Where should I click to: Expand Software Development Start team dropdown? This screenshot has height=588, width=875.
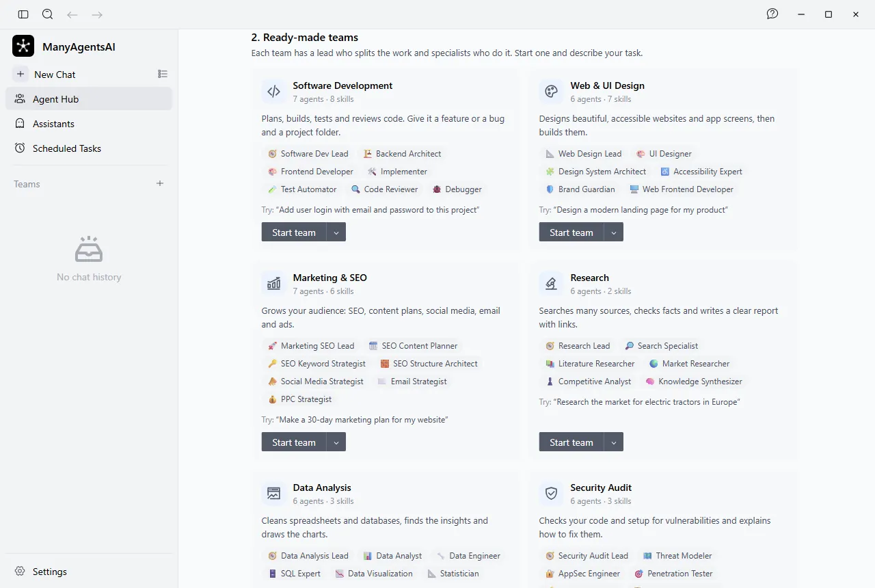336,232
